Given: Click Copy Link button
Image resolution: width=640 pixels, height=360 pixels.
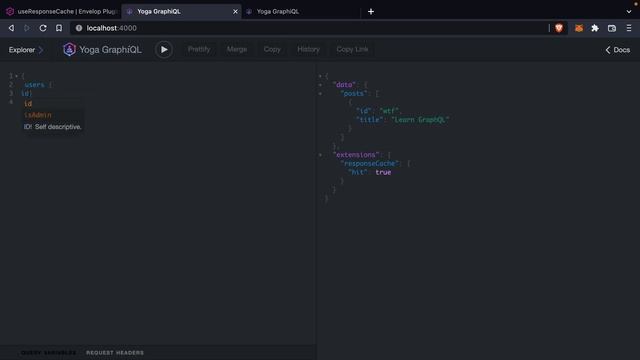Looking at the screenshot, I should tap(352, 49).
